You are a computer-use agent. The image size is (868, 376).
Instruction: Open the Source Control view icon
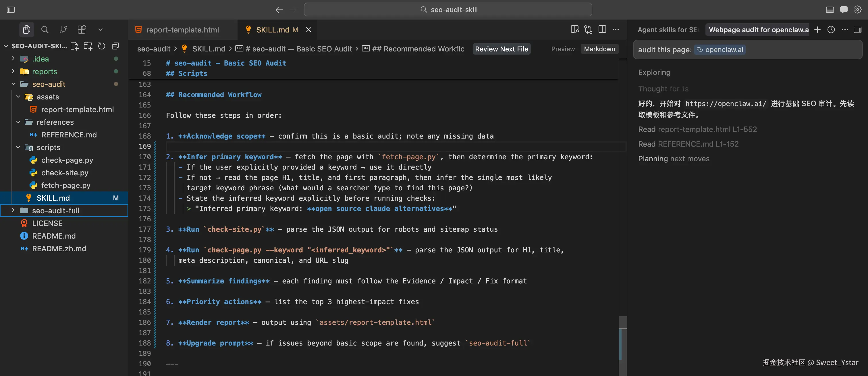(x=63, y=30)
